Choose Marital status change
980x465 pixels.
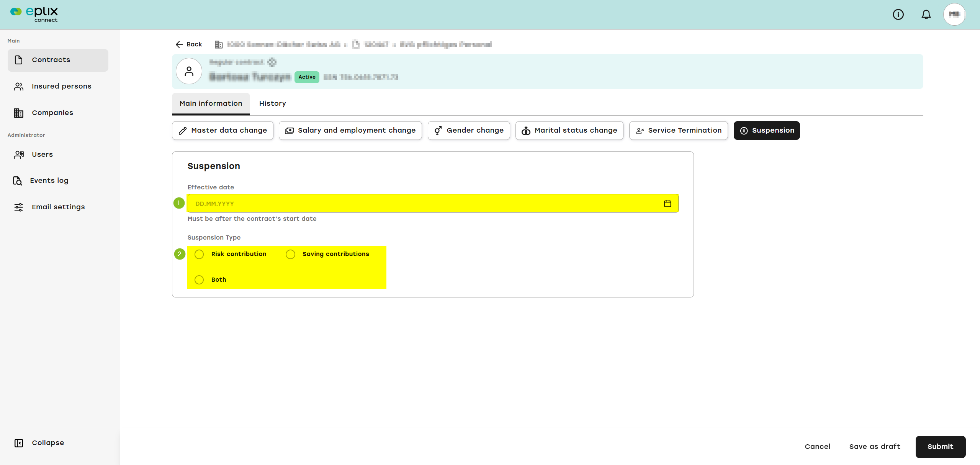coord(569,131)
